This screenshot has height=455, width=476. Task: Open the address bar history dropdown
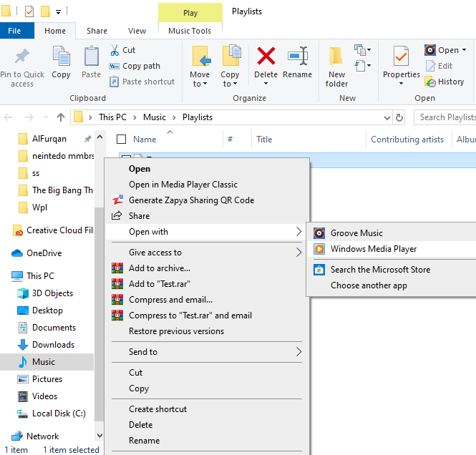point(387,118)
